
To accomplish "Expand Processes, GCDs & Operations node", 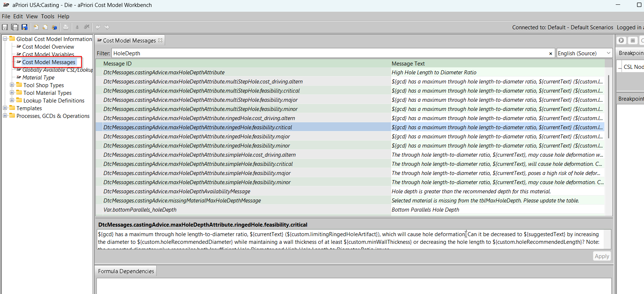I will coord(5,116).
